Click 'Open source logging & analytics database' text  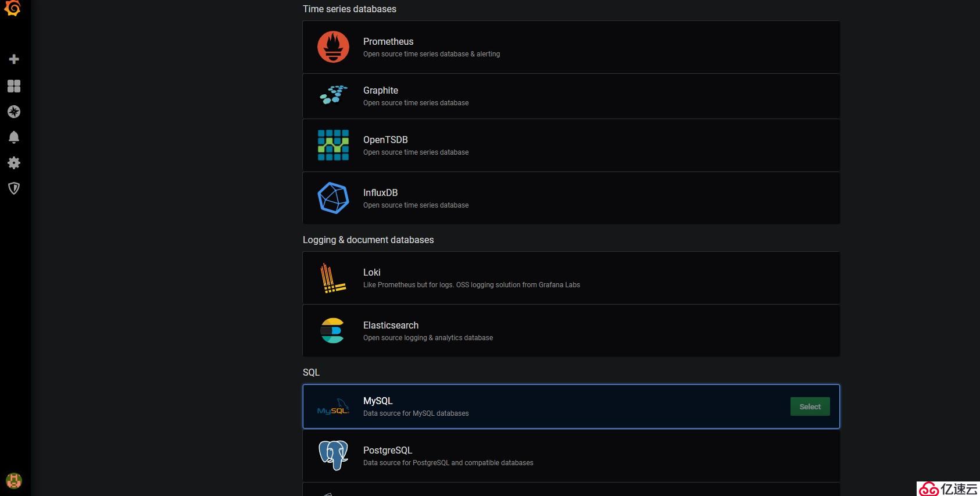point(428,338)
